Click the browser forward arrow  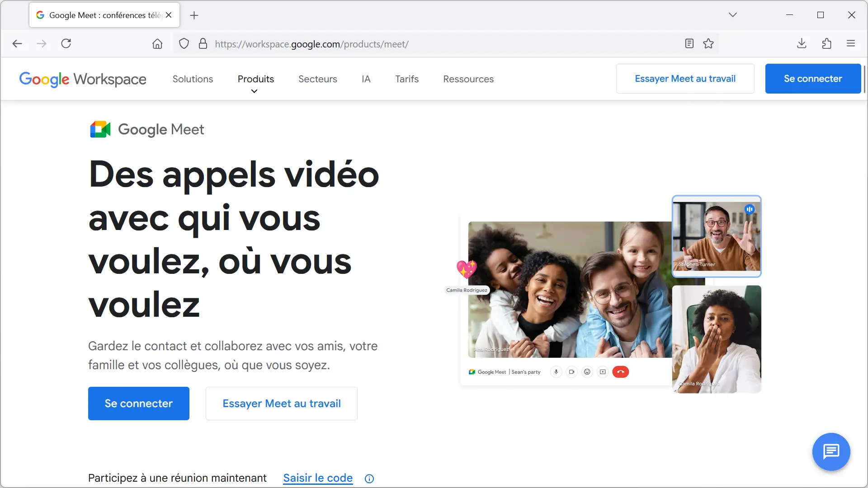coord(42,44)
